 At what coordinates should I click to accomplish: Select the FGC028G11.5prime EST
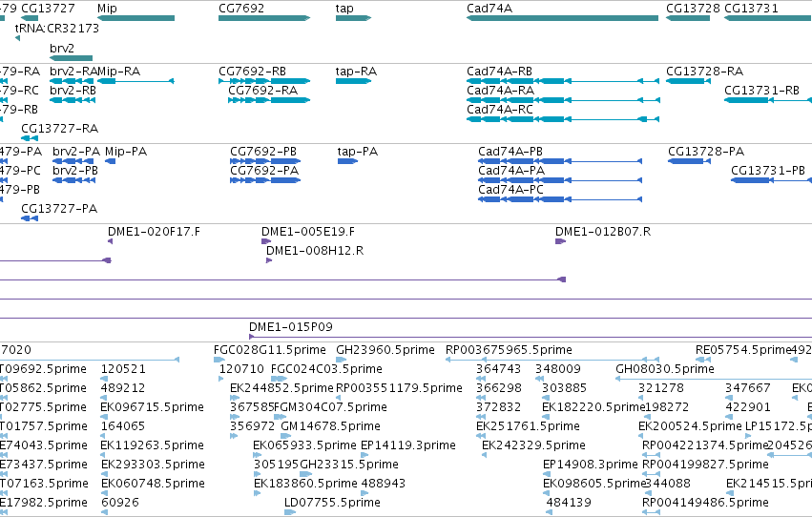219,360
